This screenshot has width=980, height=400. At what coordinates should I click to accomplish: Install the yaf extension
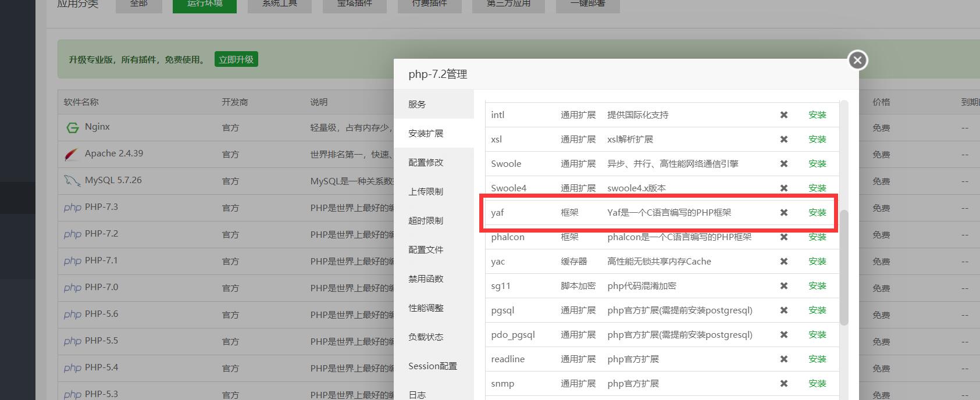[817, 213]
